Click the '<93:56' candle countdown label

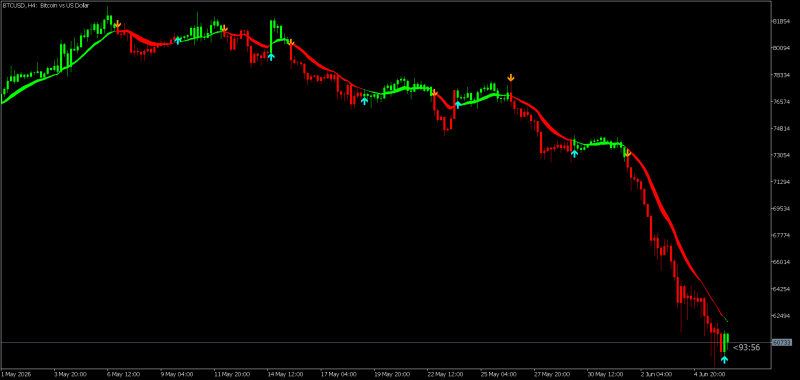point(746,348)
